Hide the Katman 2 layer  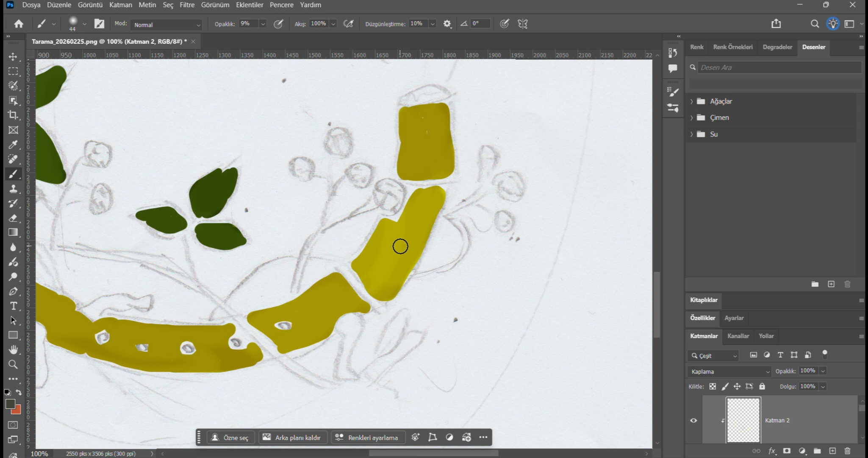click(693, 420)
